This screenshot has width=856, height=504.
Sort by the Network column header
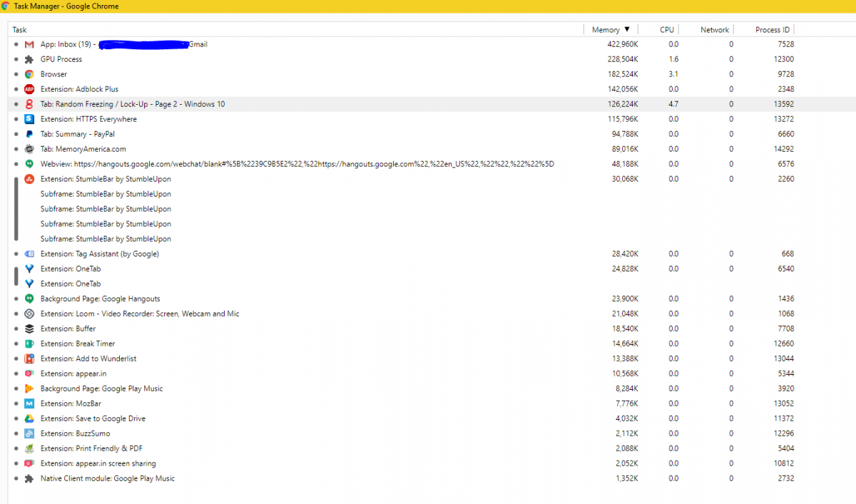pos(715,30)
